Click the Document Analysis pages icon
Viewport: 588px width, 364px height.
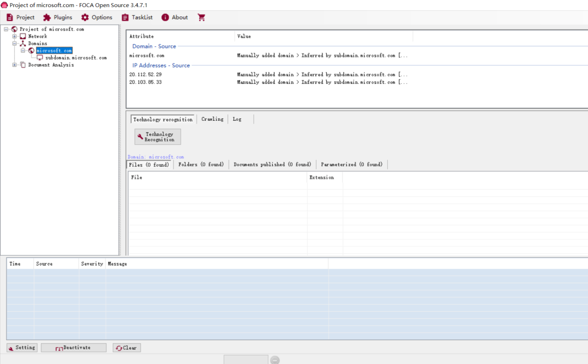(x=23, y=65)
